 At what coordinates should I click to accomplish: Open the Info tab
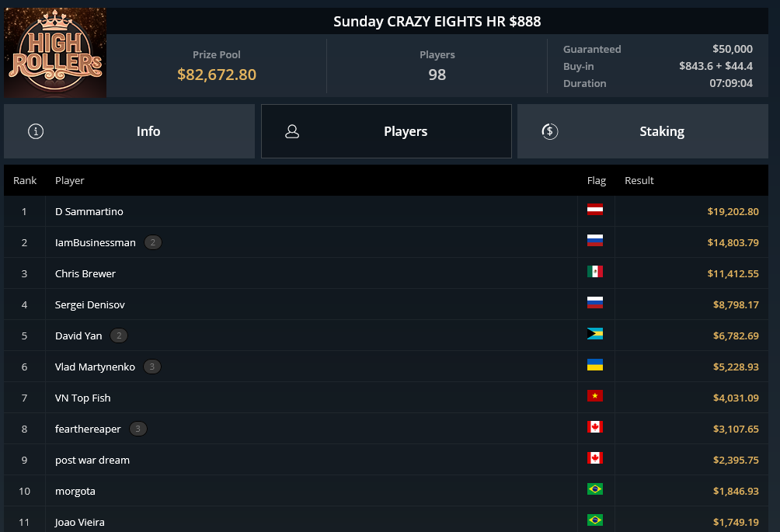[x=129, y=131]
